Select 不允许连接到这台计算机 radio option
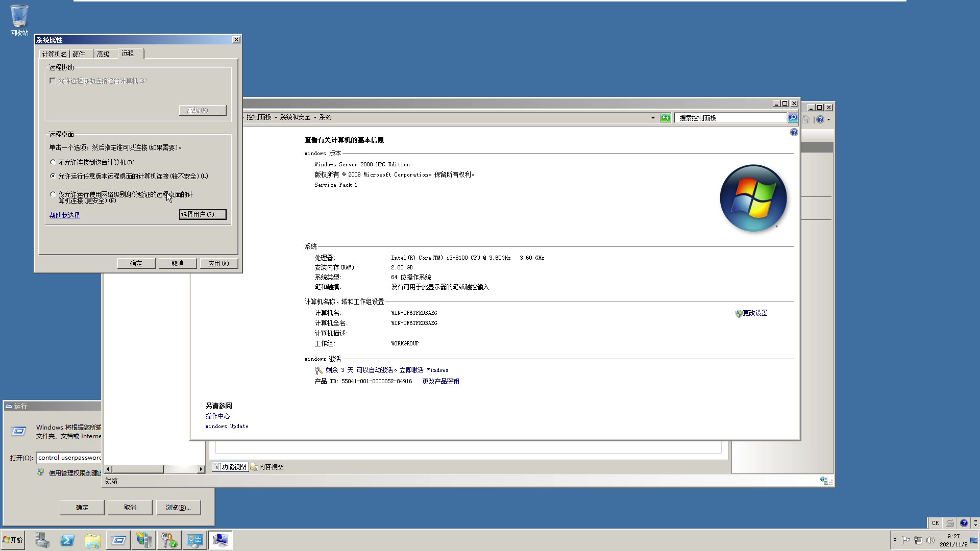 tap(53, 162)
